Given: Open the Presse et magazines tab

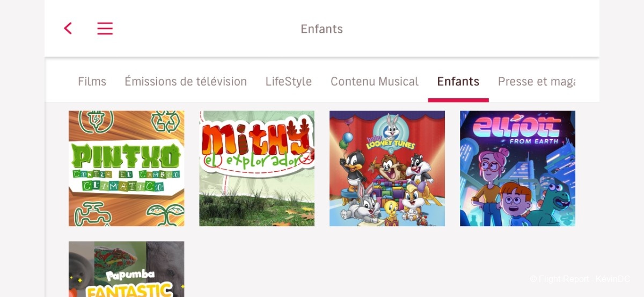Looking at the screenshot, I should tap(537, 82).
